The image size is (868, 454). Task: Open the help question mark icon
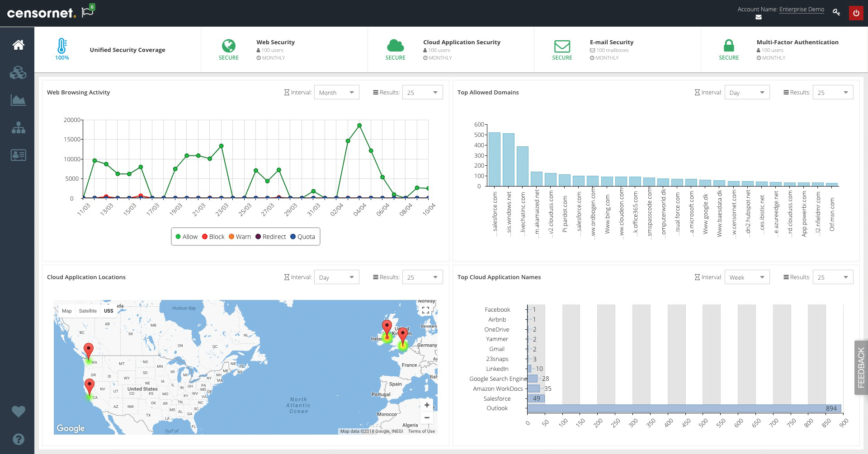pyautogui.click(x=18, y=439)
